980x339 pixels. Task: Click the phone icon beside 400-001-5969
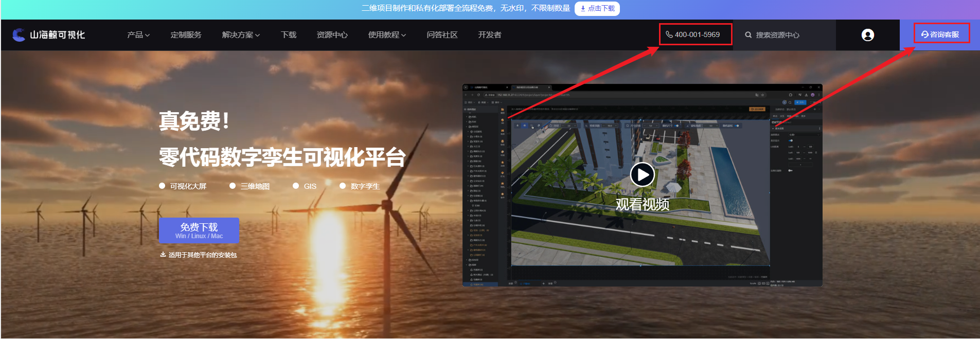coord(669,34)
